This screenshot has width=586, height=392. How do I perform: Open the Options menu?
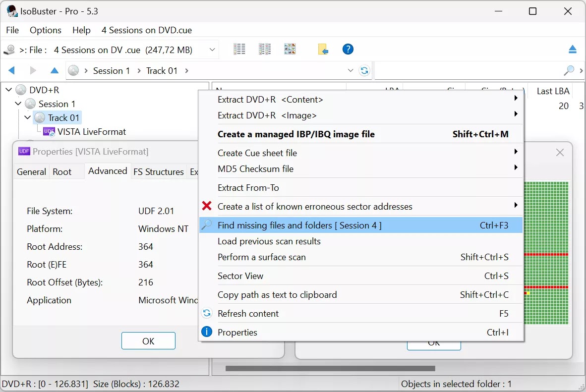point(45,30)
